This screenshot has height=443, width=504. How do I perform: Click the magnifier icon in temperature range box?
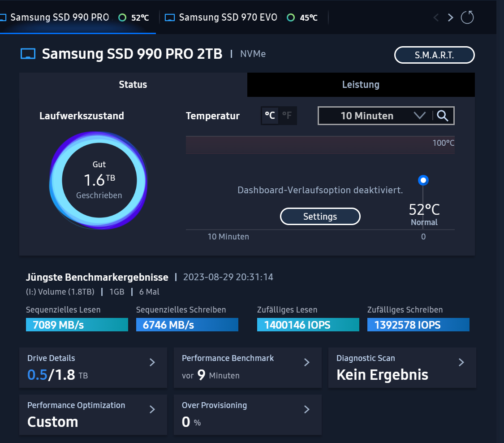[x=443, y=116]
